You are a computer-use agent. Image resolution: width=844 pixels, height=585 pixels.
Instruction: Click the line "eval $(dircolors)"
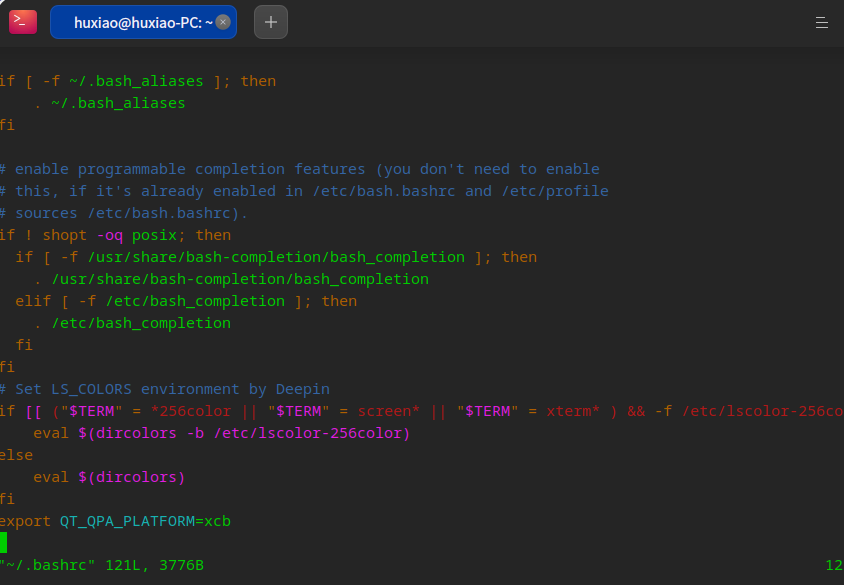[109, 477]
